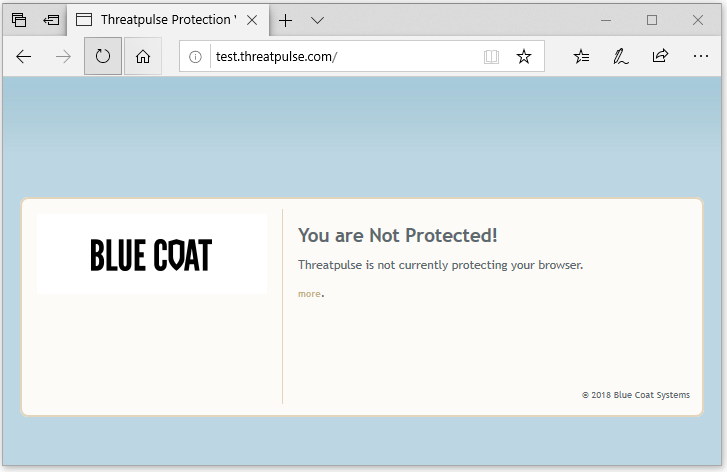Add notes with the pen icon

coord(620,57)
